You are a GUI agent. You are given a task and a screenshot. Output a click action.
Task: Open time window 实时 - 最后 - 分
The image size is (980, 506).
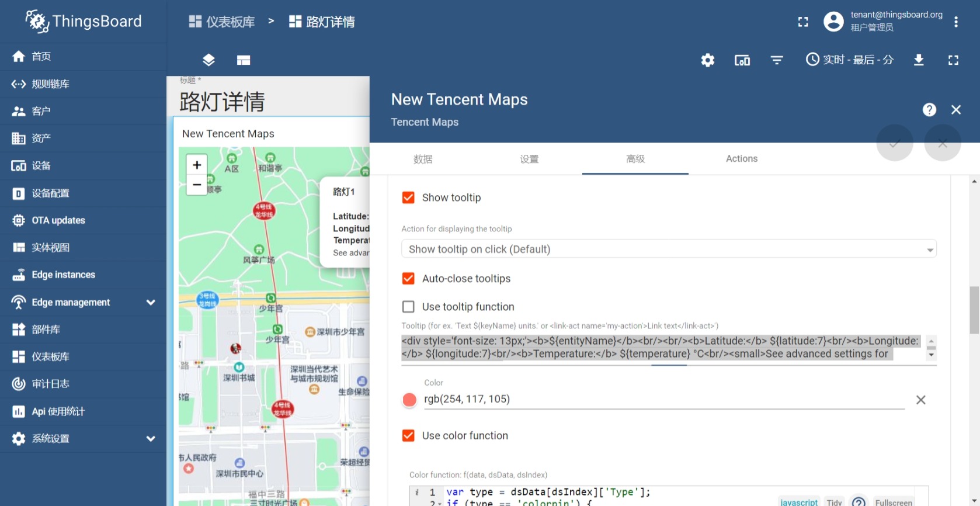850,60
